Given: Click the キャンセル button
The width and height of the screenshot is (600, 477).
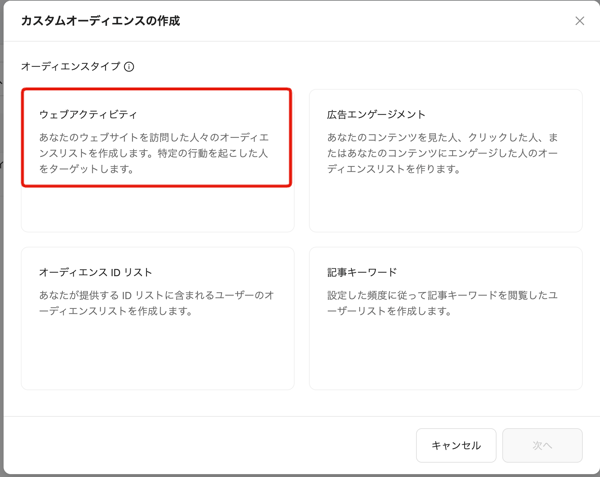Looking at the screenshot, I should pos(456,445).
